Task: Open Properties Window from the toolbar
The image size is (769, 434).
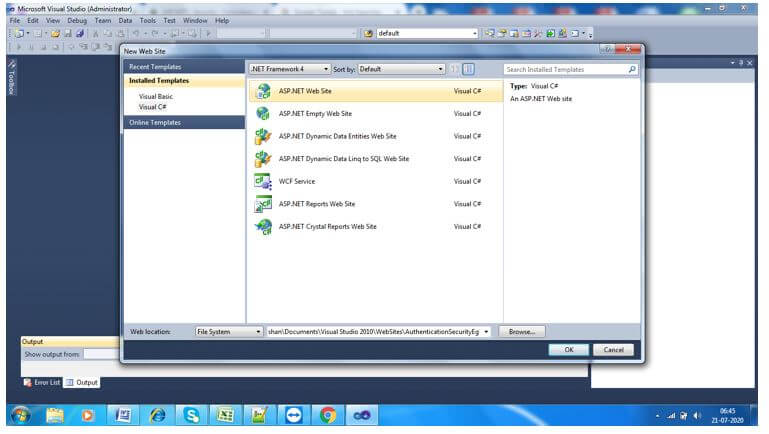Action: pos(502,33)
